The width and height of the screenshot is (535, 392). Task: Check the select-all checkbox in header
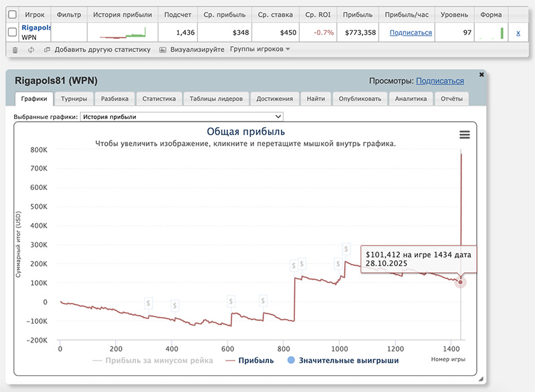12,14
